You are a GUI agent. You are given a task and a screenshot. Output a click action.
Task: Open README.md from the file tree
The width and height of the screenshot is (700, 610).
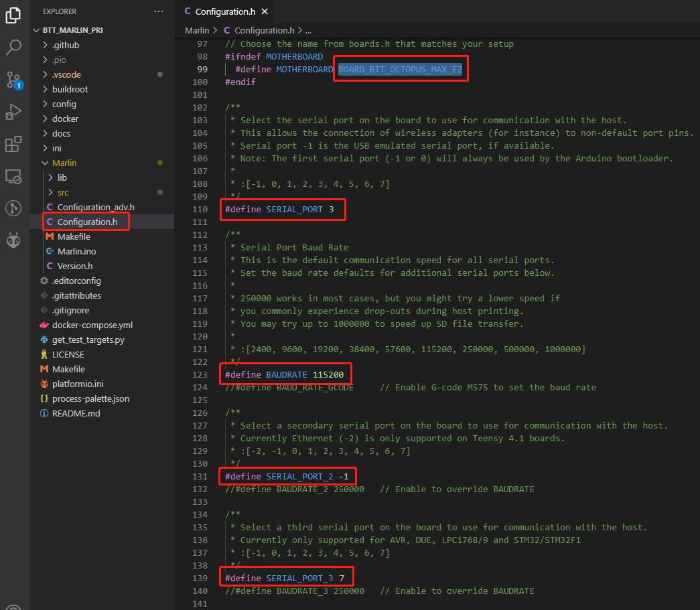click(75, 413)
